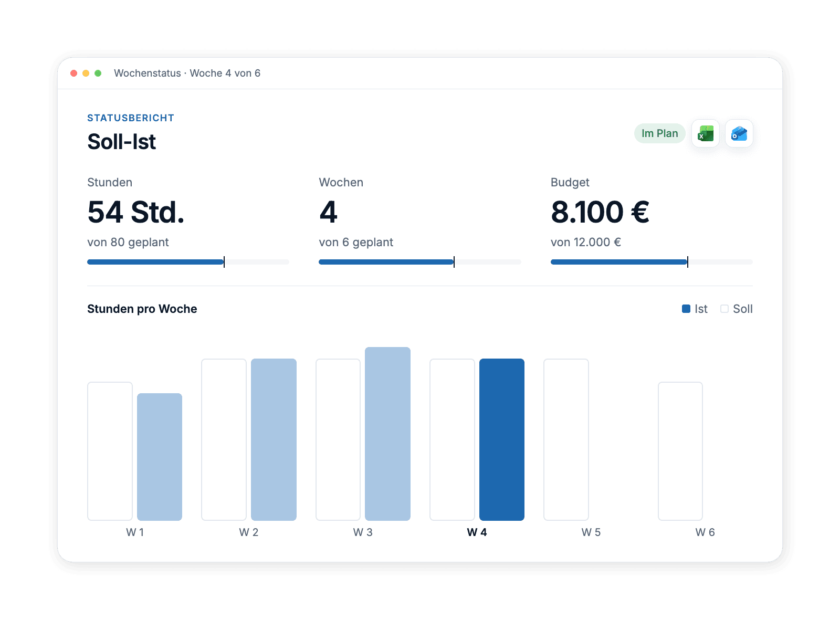
Task: Click the W 3 axis label
Action: (x=363, y=532)
